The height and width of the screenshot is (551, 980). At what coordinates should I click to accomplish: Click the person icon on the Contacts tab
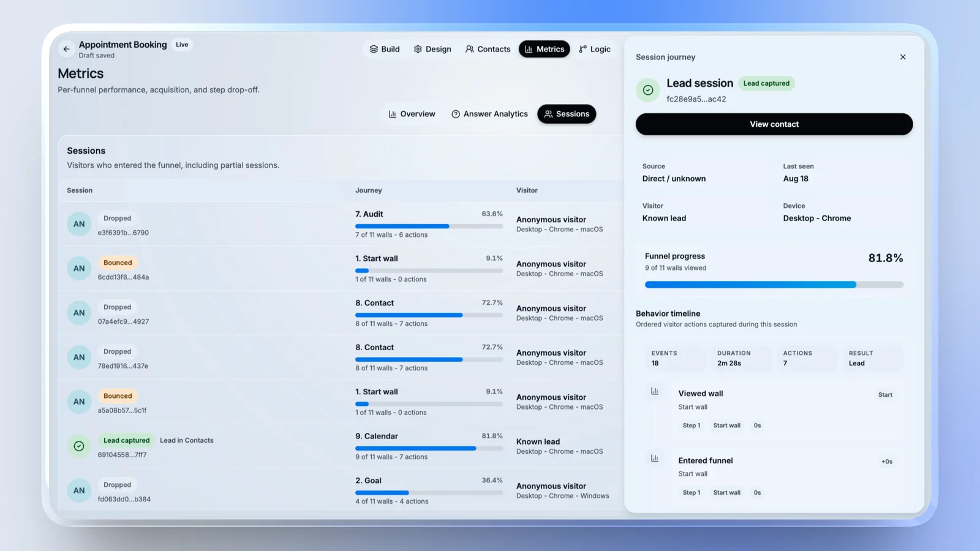coord(470,49)
